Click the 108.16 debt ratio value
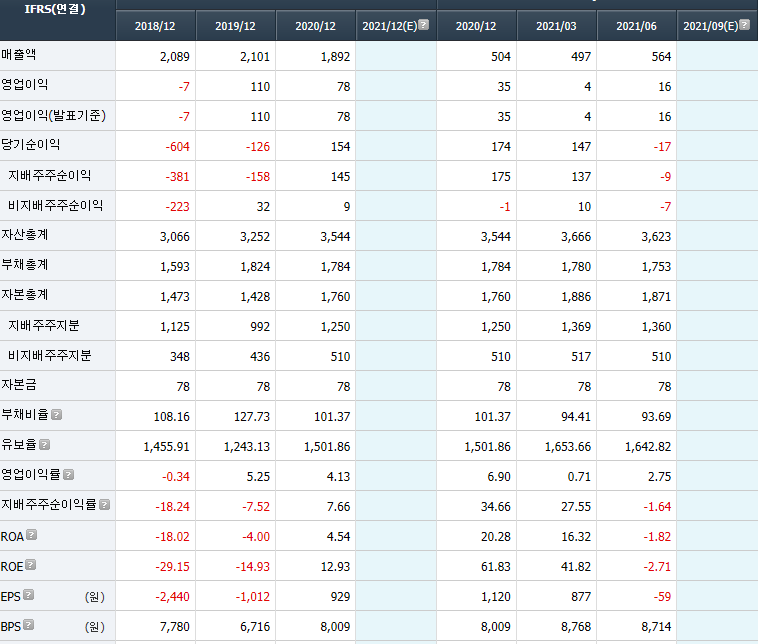This screenshot has width=762, height=644. click(172, 417)
